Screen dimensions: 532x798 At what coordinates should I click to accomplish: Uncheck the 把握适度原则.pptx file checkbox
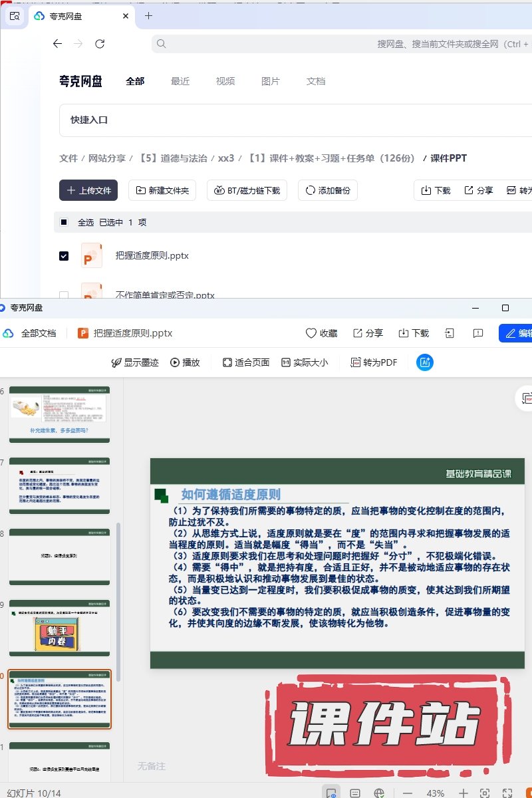click(64, 256)
